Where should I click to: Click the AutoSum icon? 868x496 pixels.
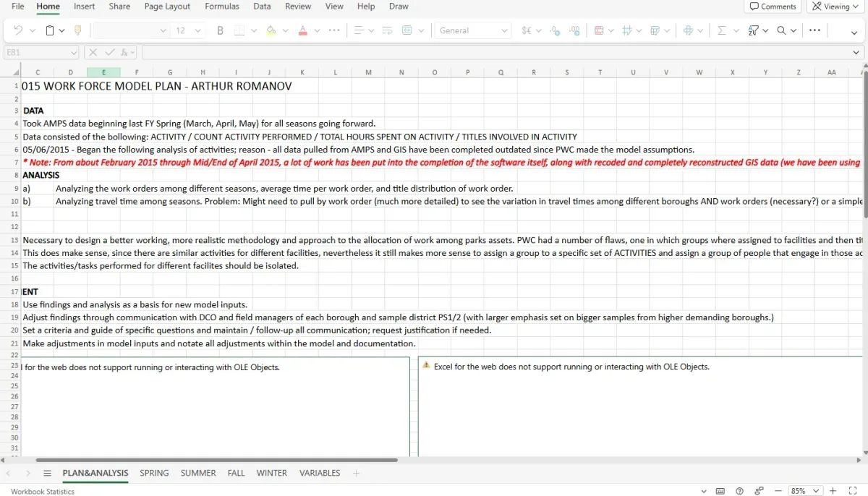[x=720, y=30]
